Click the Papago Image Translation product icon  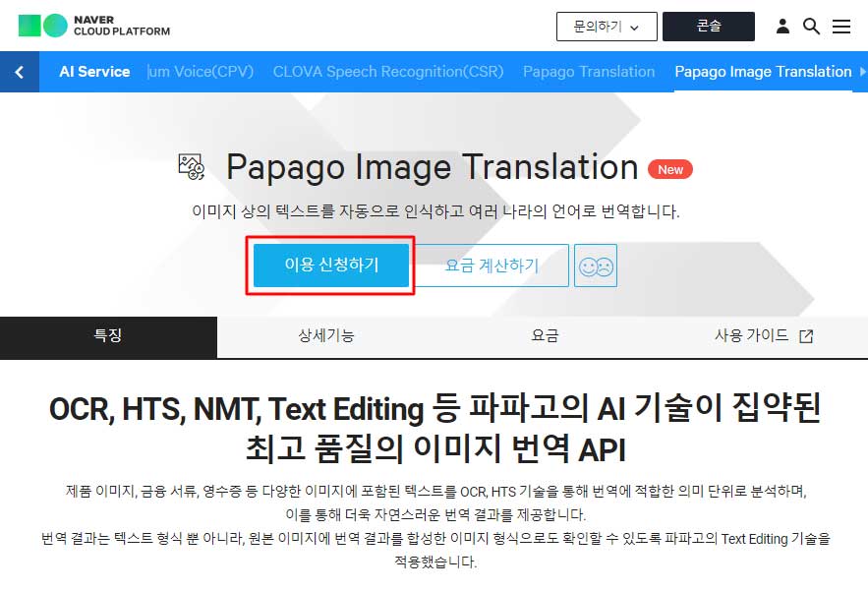point(192,167)
